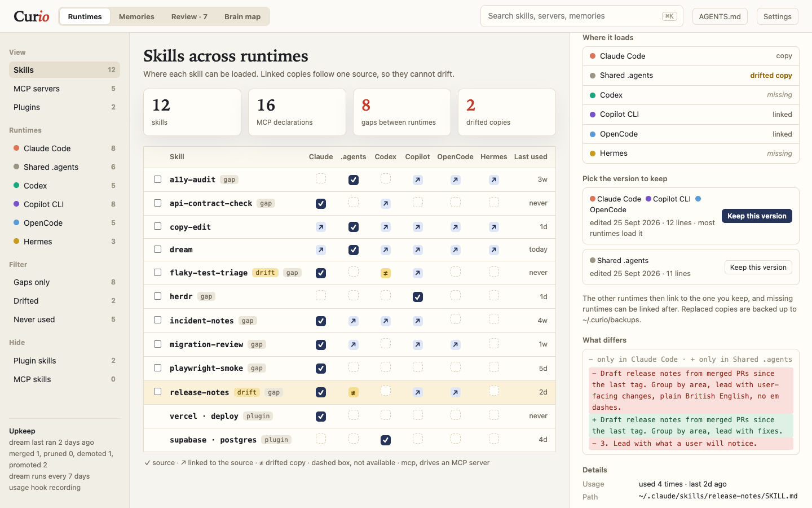Click linked arrow icon for a11y-audit under Hermes
The image size is (812, 508).
(x=494, y=180)
